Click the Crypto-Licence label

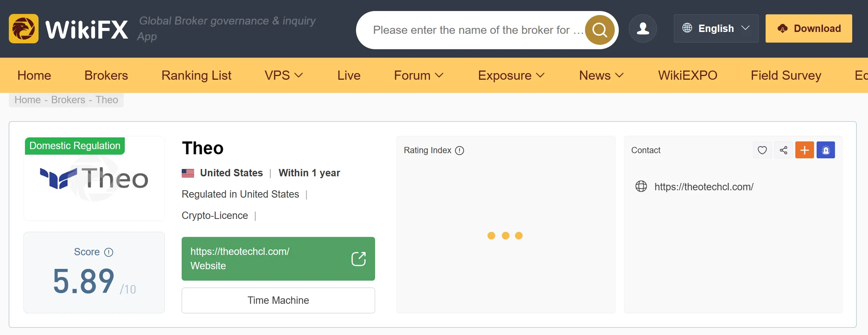(x=215, y=215)
